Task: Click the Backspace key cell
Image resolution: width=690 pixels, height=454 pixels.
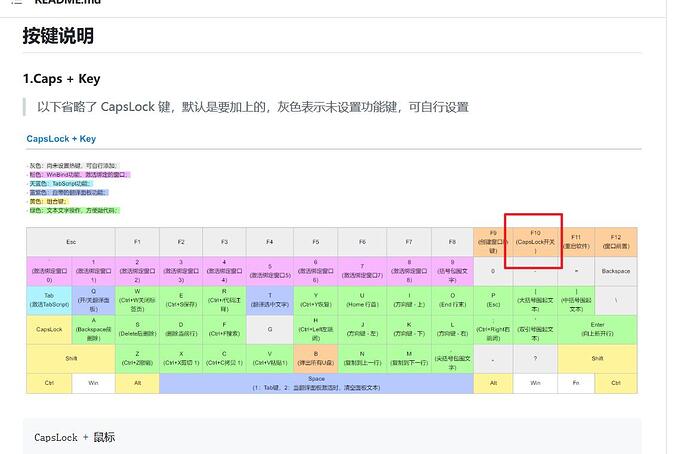Action: click(x=616, y=270)
